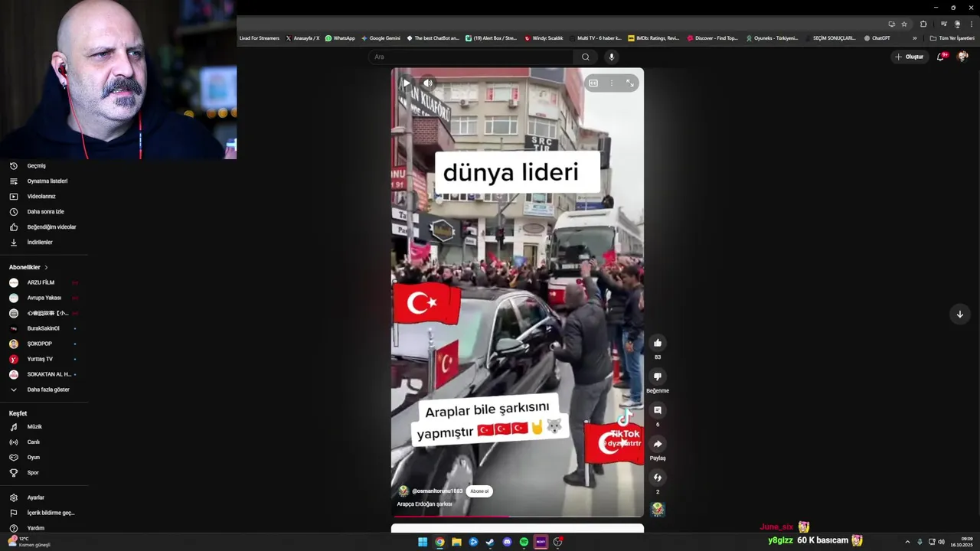980x551 pixels.
Task: Subscribe with the Abone ol button
Action: click(x=479, y=491)
